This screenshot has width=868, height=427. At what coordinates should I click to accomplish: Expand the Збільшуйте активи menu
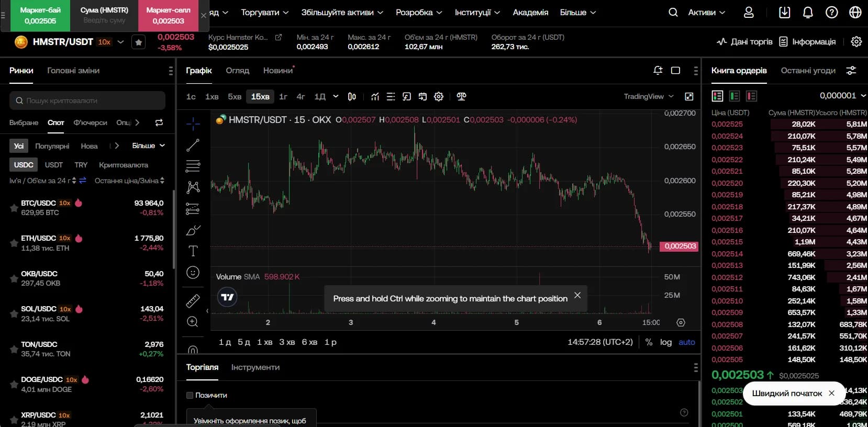pos(342,12)
